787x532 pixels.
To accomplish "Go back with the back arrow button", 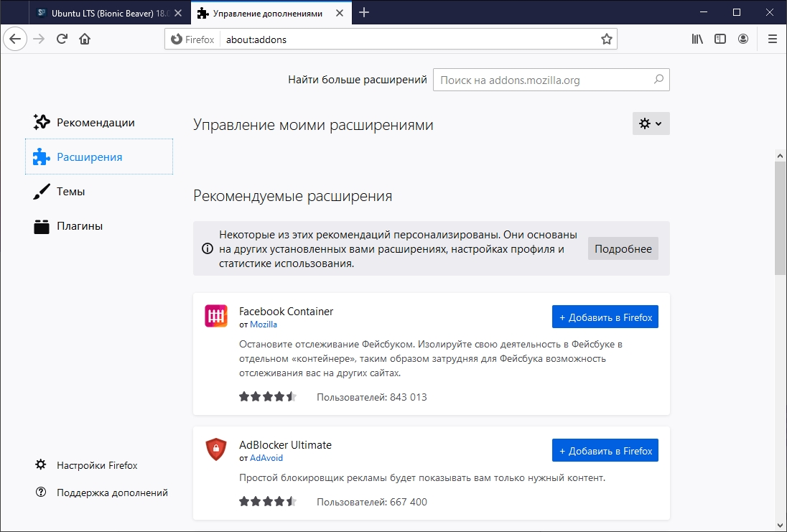I will pos(15,39).
